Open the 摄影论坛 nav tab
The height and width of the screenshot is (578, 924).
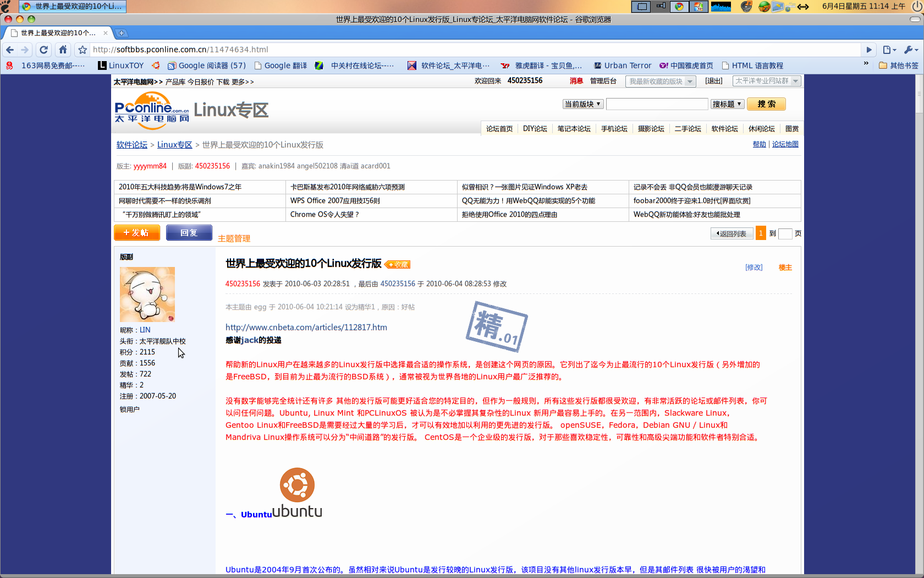[x=651, y=128]
